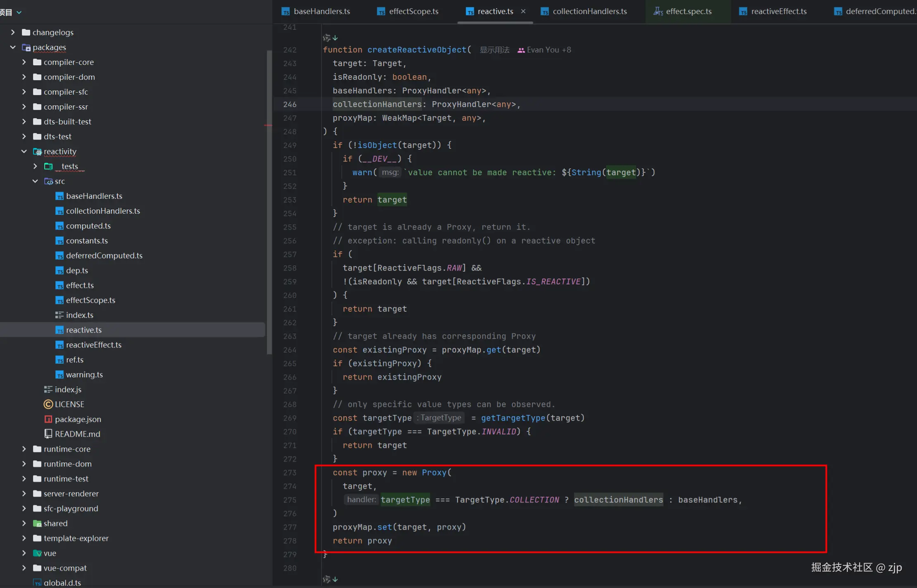This screenshot has width=917, height=588.
Task: Click the package.json file icon
Action: (x=48, y=419)
